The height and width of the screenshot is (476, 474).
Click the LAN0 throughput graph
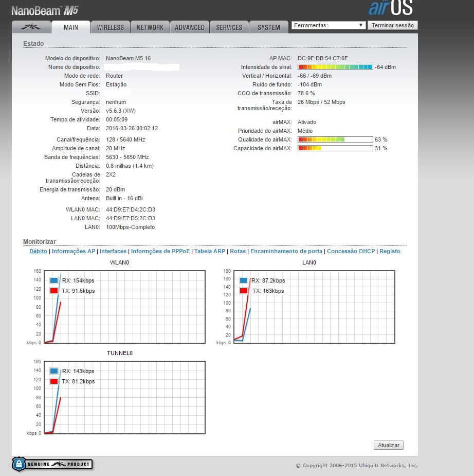314,307
